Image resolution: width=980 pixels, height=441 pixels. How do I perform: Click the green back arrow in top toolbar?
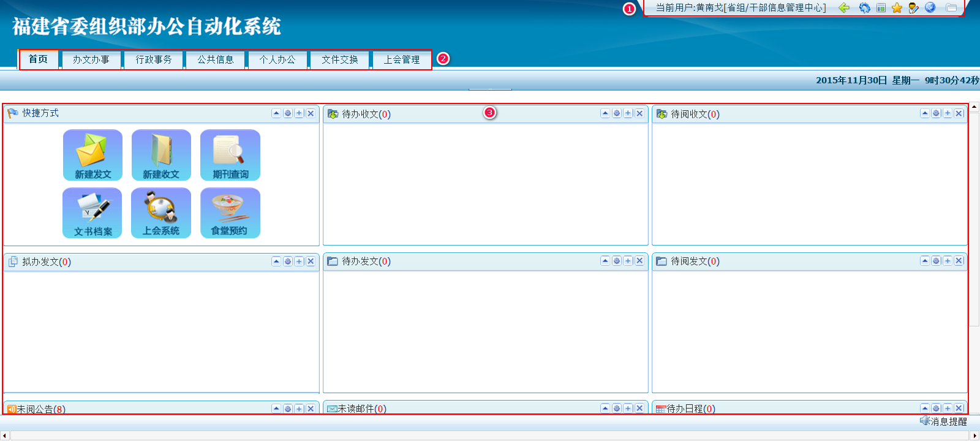pyautogui.click(x=844, y=8)
